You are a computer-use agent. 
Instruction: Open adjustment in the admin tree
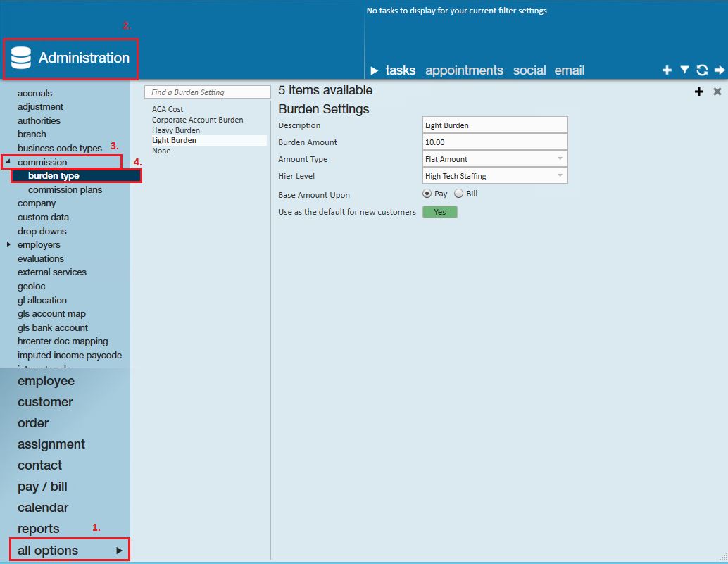click(x=40, y=107)
